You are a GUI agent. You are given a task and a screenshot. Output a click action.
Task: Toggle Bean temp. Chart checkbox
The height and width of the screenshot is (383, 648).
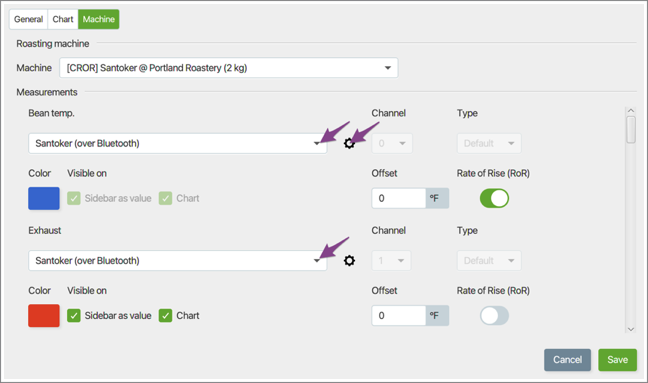point(165,198)
